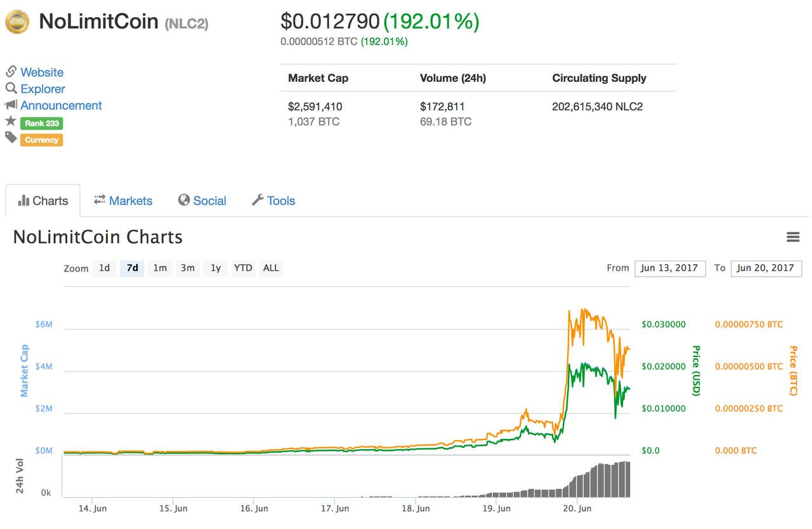Click the magnifier icon beside Explorer
This screenshot has width=812, height=529.
tap(11, 88)
